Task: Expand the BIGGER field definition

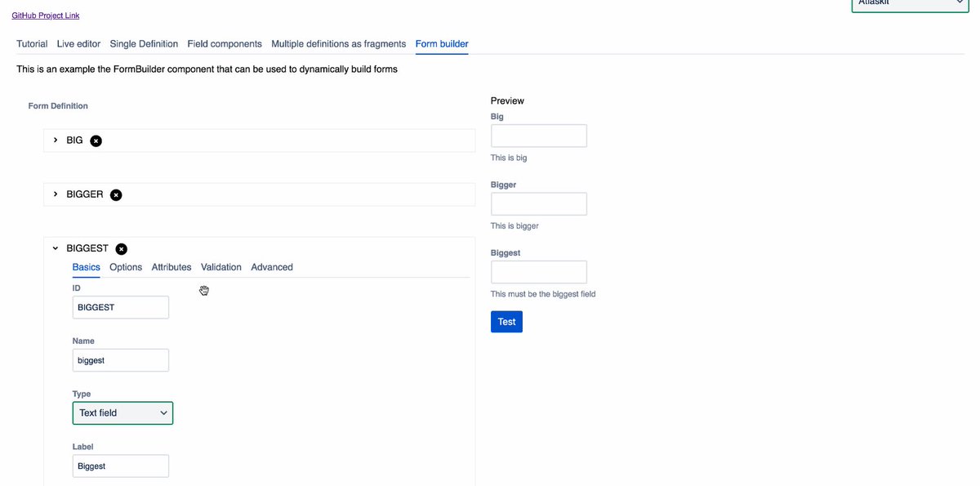Action: pyautogui.click(x=56, y=194)
